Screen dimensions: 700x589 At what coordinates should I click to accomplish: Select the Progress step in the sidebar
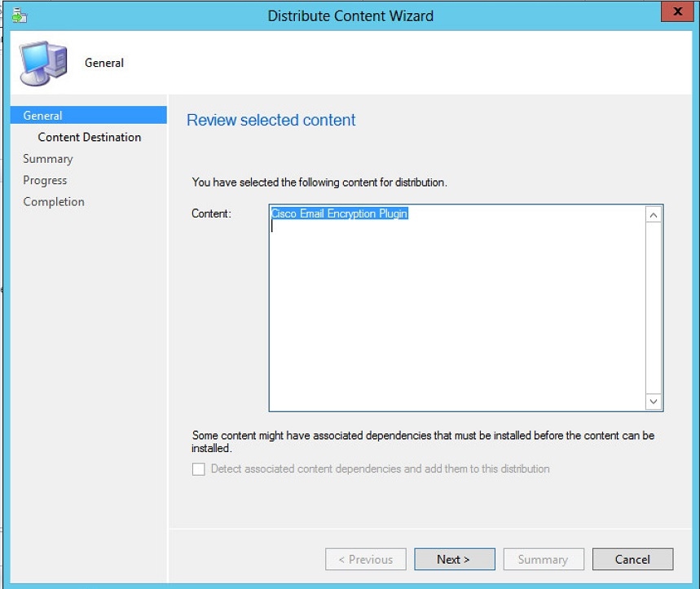pyautogui.click(x=45, y=179)
